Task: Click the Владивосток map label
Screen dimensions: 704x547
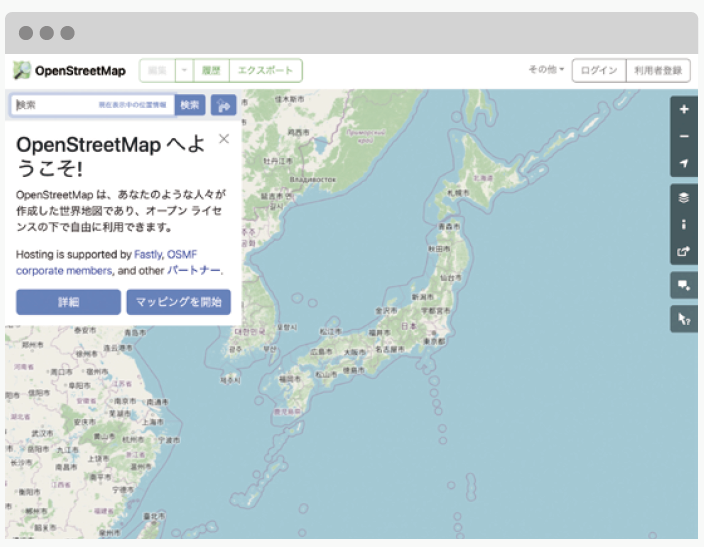Action: coord(313,180)
